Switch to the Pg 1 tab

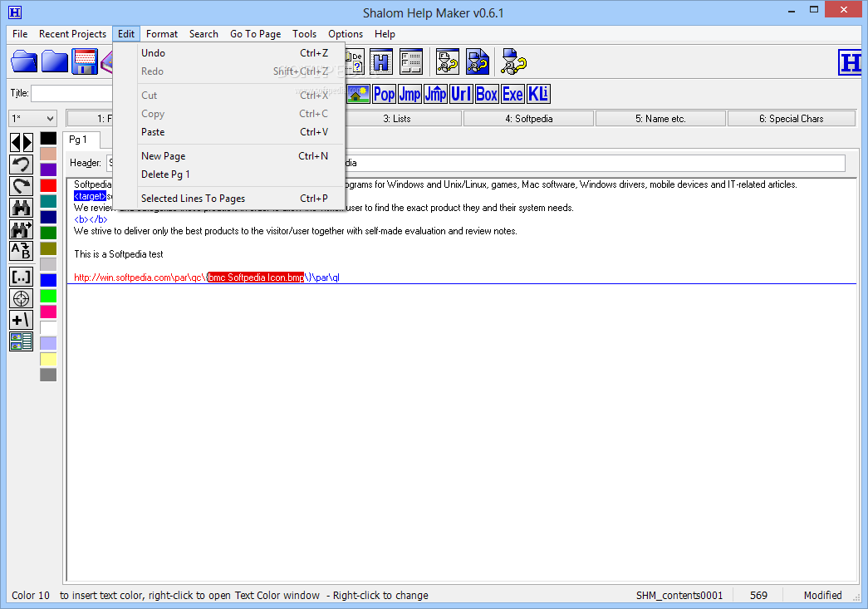pos(81,140)
